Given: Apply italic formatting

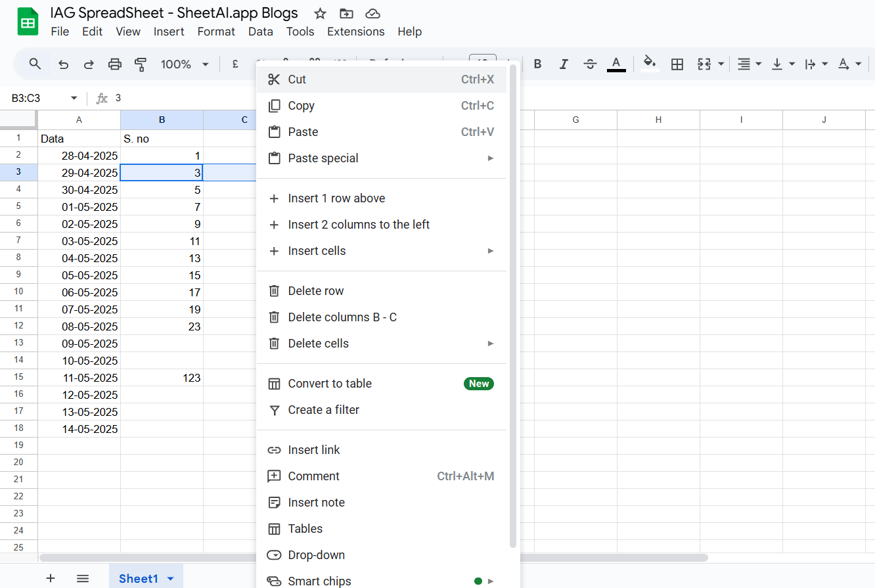Looking at the screenshot, I should point(563,64).
